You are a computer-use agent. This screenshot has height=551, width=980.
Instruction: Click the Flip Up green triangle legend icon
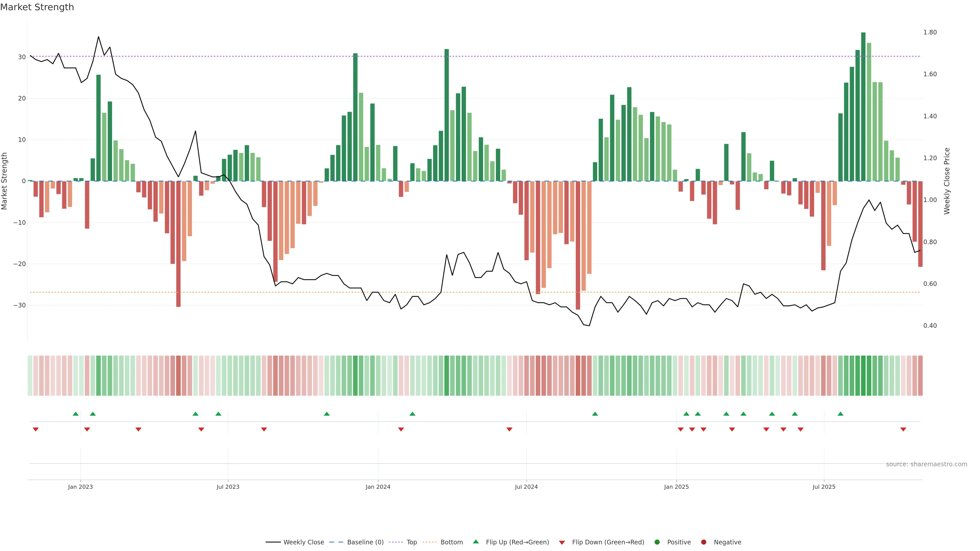(475, 542)
